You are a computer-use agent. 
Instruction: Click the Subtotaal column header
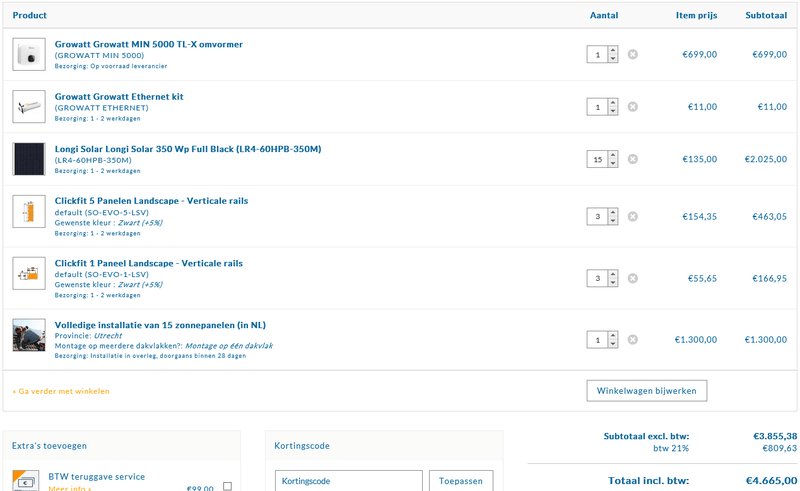tap(766, 15)
